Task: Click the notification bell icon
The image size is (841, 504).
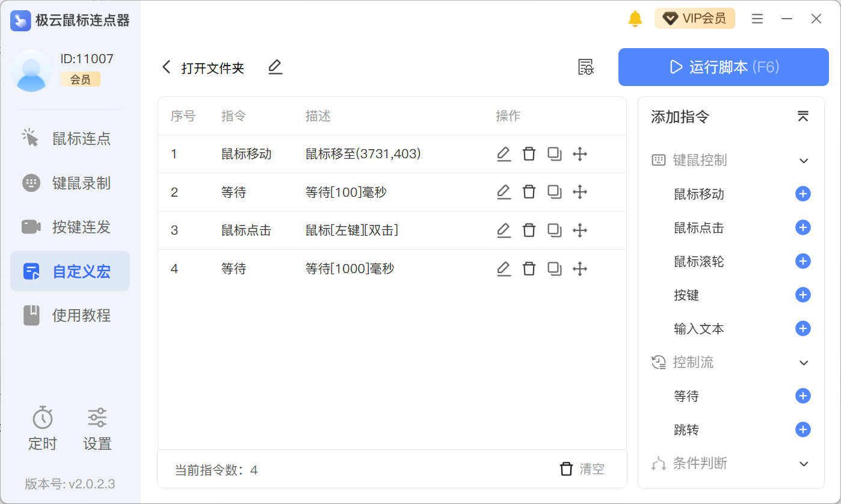Action: pos(635,19)
